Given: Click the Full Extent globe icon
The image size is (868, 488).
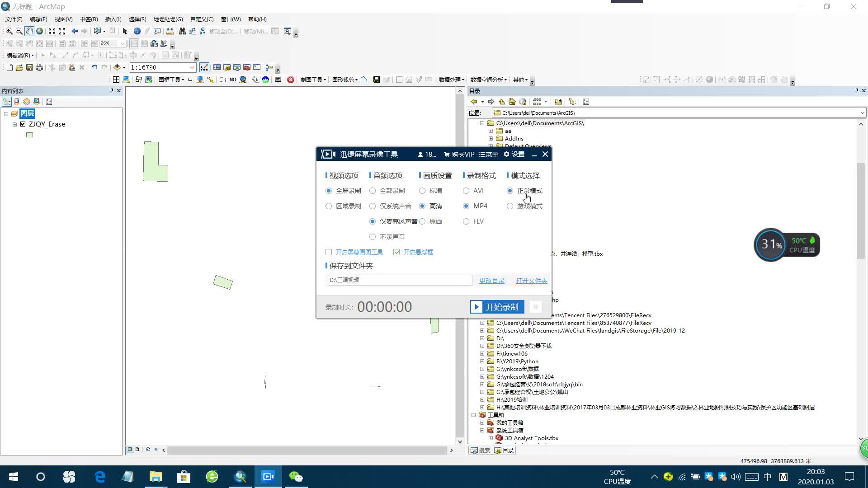Looking at the screenshot, I should [x=39, y=31].
